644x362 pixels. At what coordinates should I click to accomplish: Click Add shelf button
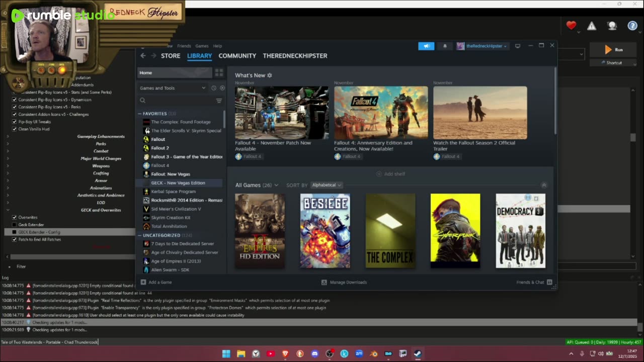(x=390, y=174)
